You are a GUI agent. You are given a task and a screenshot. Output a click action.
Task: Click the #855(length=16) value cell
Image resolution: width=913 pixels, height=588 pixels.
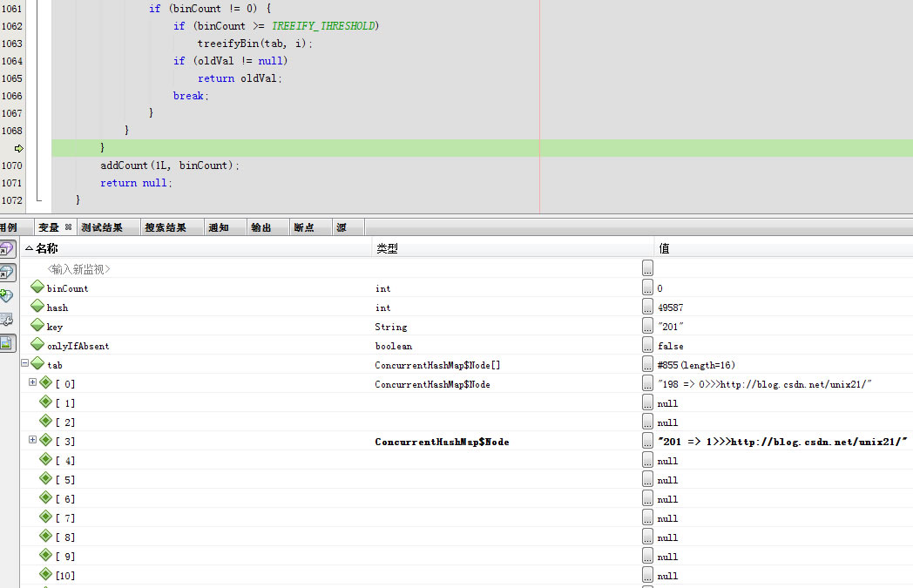coord(696,365)
